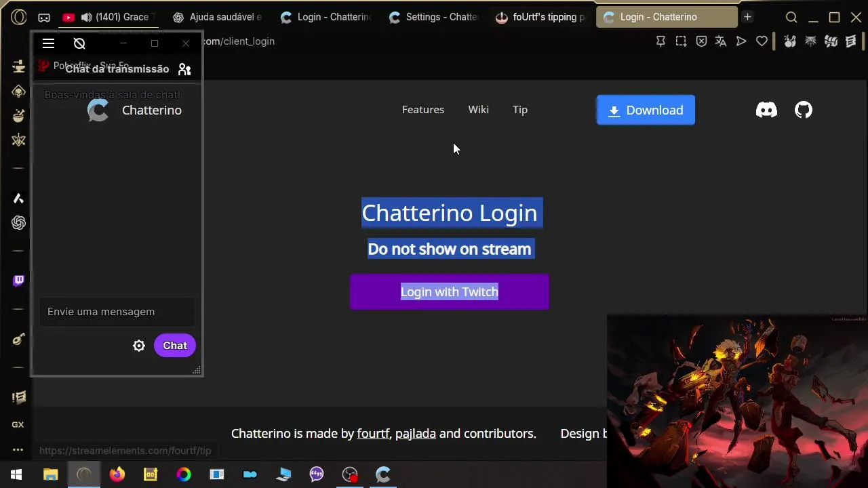Open the browser tab search magnifier
This screenshot has height=488, width=868.
point(791,18)
